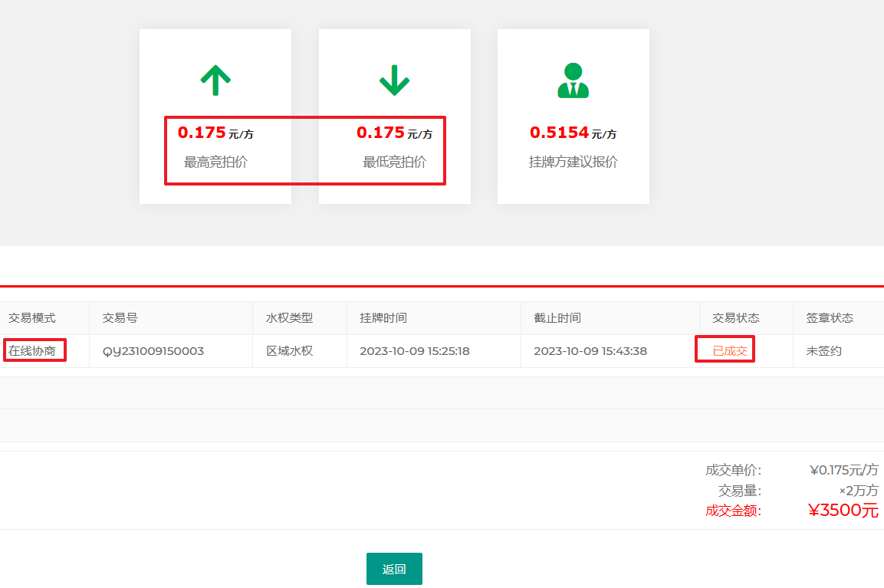Click the 返回 button

[394, 569]
